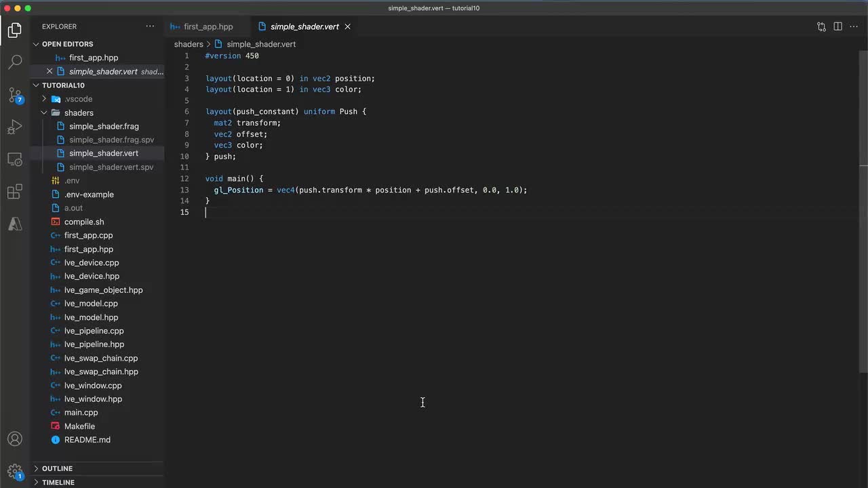The height and width of the screenshot is (488, 868).
Task: Click line number 10 in the gutter
Action: tap(184, 157)
